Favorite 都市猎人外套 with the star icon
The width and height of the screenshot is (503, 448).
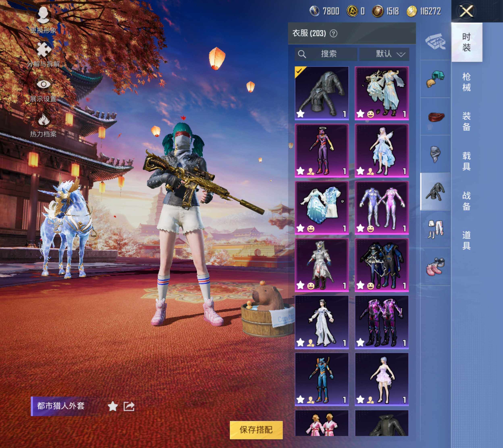click(x=113, y=406)
